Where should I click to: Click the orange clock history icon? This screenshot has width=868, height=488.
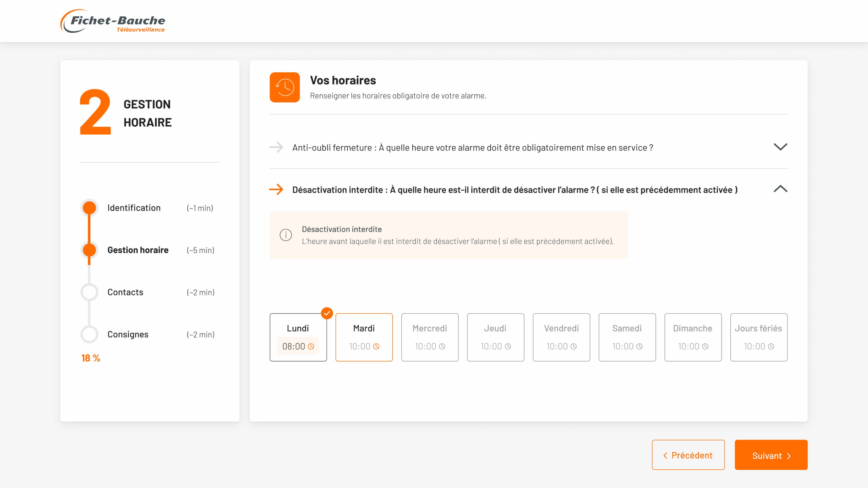[x=284, y=87]
